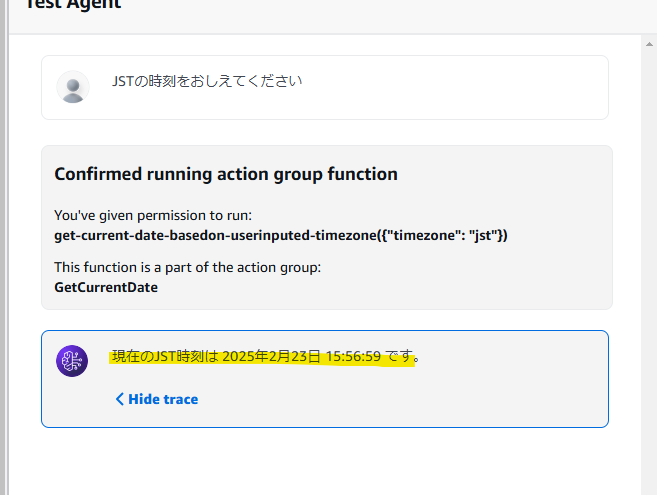The image size is (657, 495).
Task: Click the Test Agent panel title
Action: pyautogui.click(x=73, y=4)
